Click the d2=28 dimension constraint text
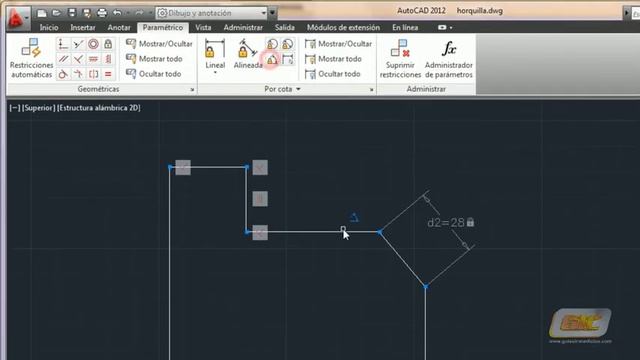640x360 pixels. pos(446,222)
